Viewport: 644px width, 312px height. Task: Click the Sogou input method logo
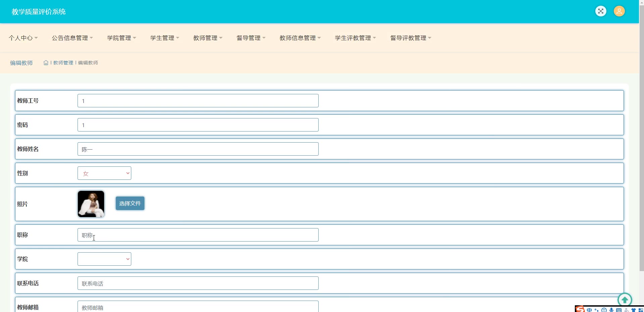click(580, 309)
